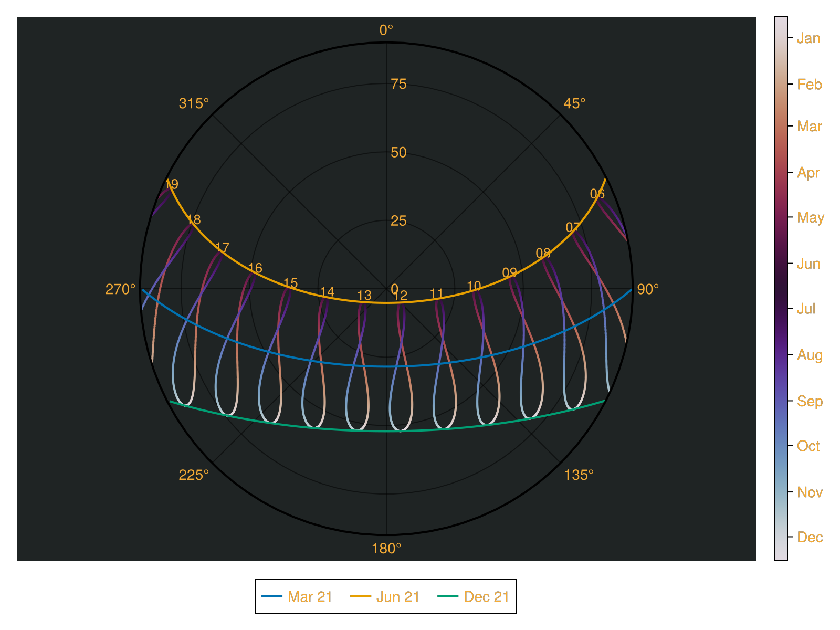Click the 135° azimuth label
The image size is (840, 630).
click(x=579, y=475)
